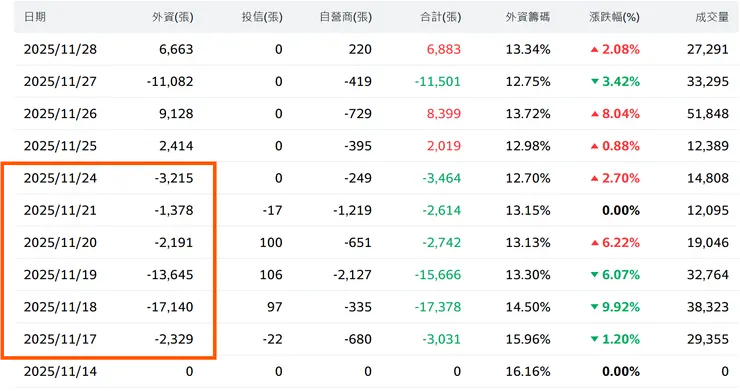
Task: Click foreign value -17,140
Action: 170,307
